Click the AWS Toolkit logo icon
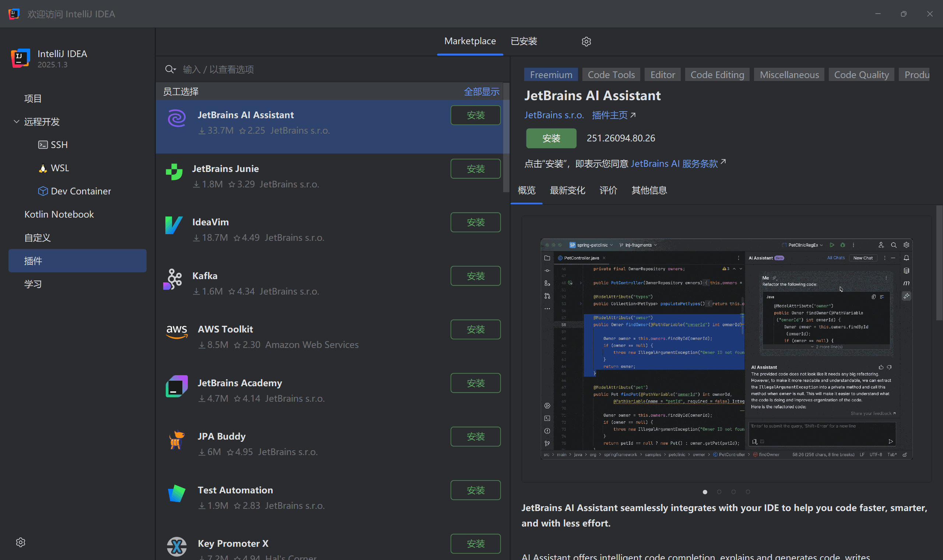The image size is (943, 560). pyautogui.click(x=177, y=332)
